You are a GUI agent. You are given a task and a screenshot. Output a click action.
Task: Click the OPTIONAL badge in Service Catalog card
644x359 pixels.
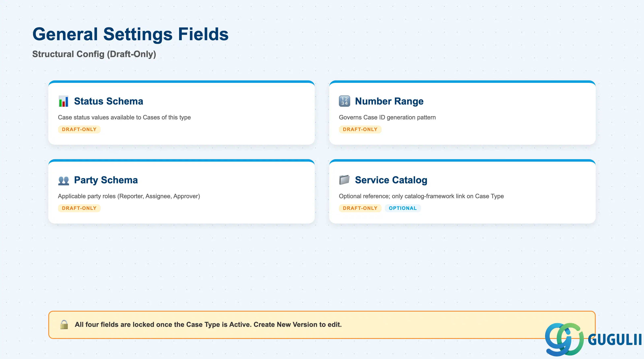coord(403,208)
